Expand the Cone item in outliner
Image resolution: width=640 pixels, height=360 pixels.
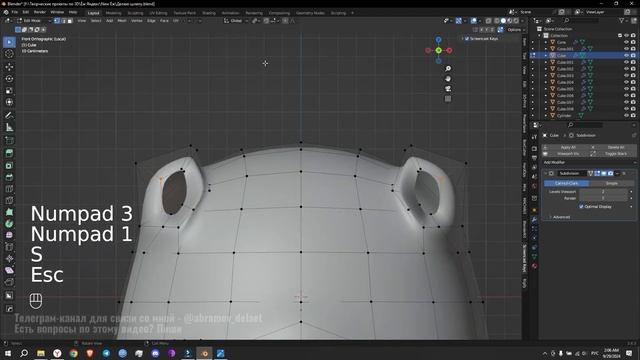(546, 42)
